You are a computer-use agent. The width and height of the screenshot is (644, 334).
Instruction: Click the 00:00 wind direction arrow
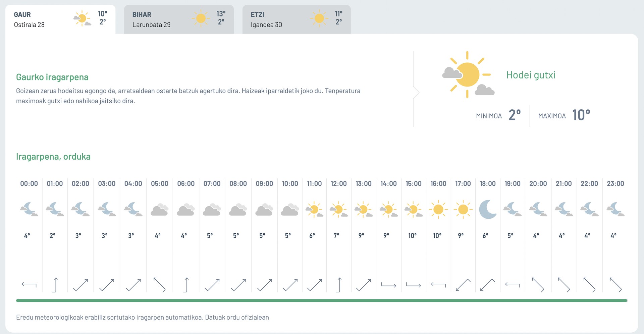point(29,285)
